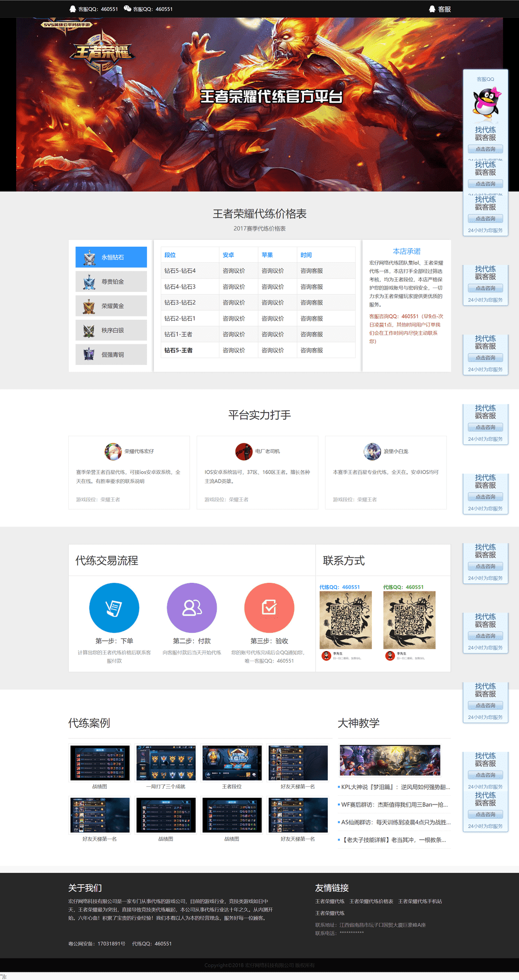Open the AS仙阁群访 article link
Image resolution: width=519 pixels, height=980 pixels.
point(396,822)
